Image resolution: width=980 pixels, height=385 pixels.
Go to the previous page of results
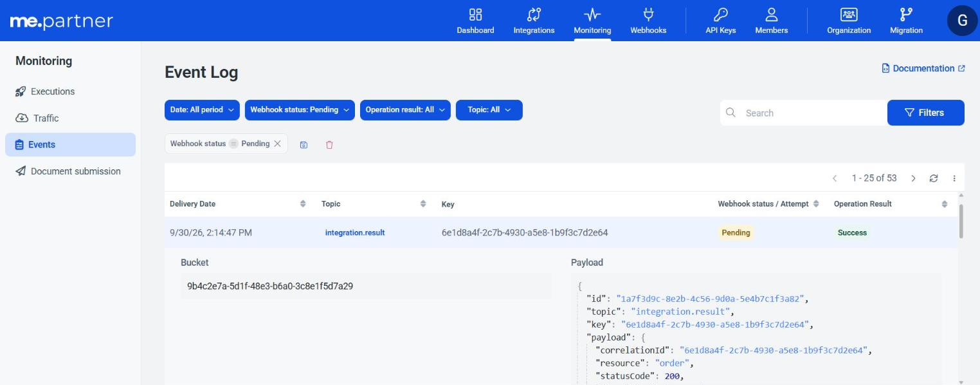(x=835, y=178)
